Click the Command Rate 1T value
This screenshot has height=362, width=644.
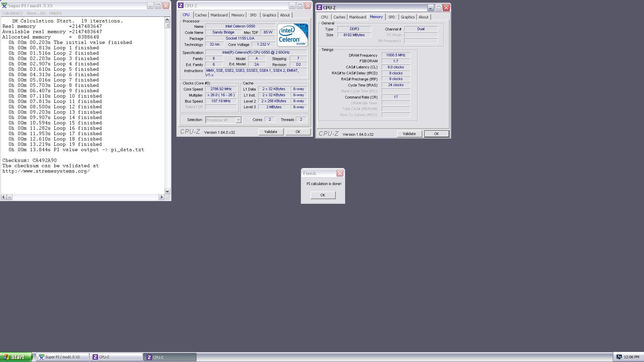click(396, 97)
